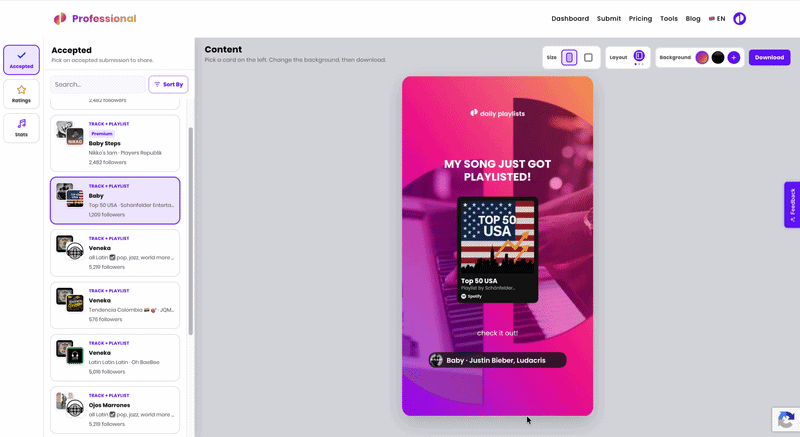The width and height of the screenshot is (800, 437).
Task: Click the 'check it out!' text in preview
Action: coord(497,333)
